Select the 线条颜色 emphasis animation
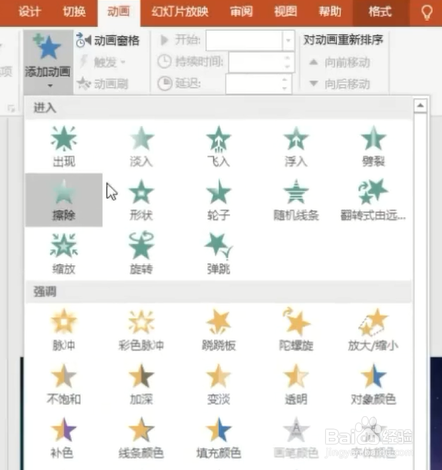 (141, 438)
